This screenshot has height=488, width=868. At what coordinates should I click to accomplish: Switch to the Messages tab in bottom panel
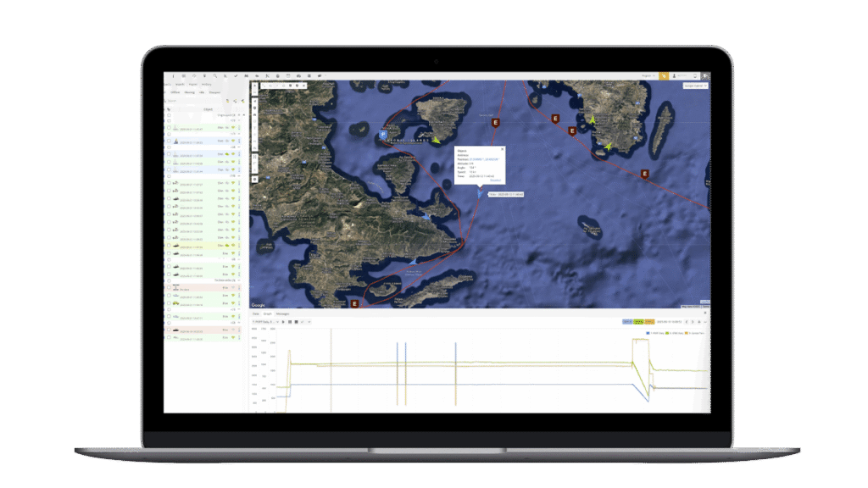coord(281,313)
